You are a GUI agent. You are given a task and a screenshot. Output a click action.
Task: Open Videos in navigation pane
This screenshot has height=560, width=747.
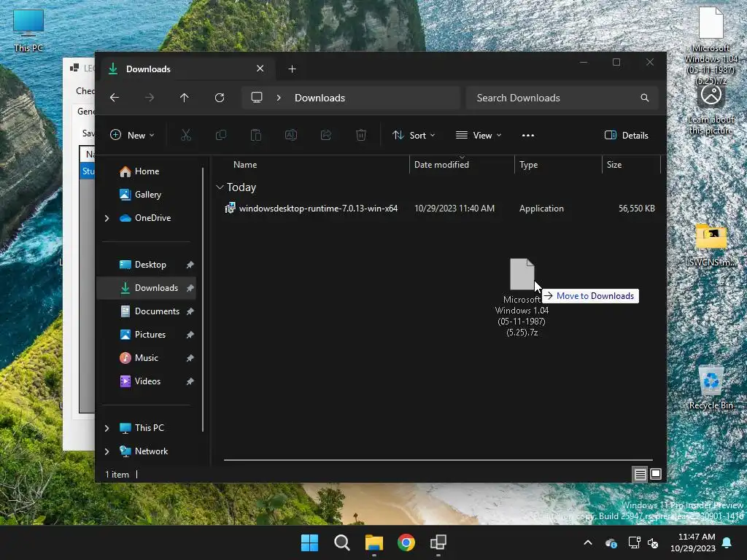coord(146,381)
